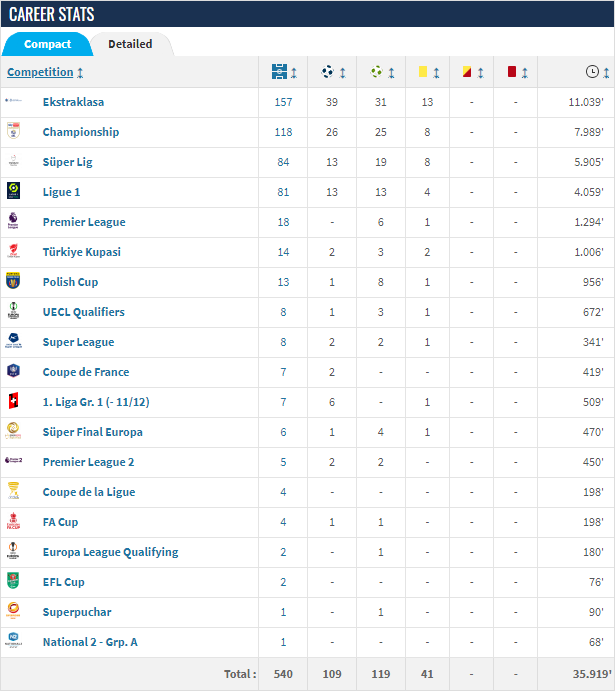Sort by red card icon
This screenshot has height=691, width=615.
[x=511, y=71]
